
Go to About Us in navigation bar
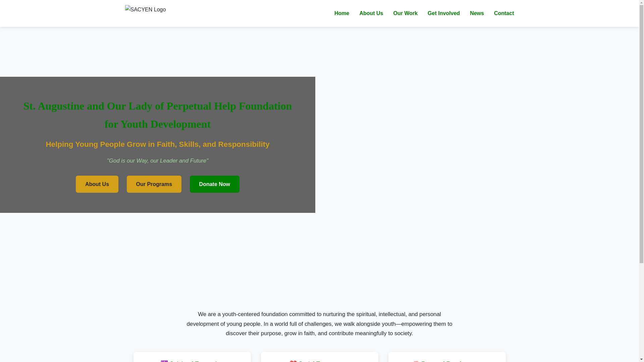[x=371, y=13]
